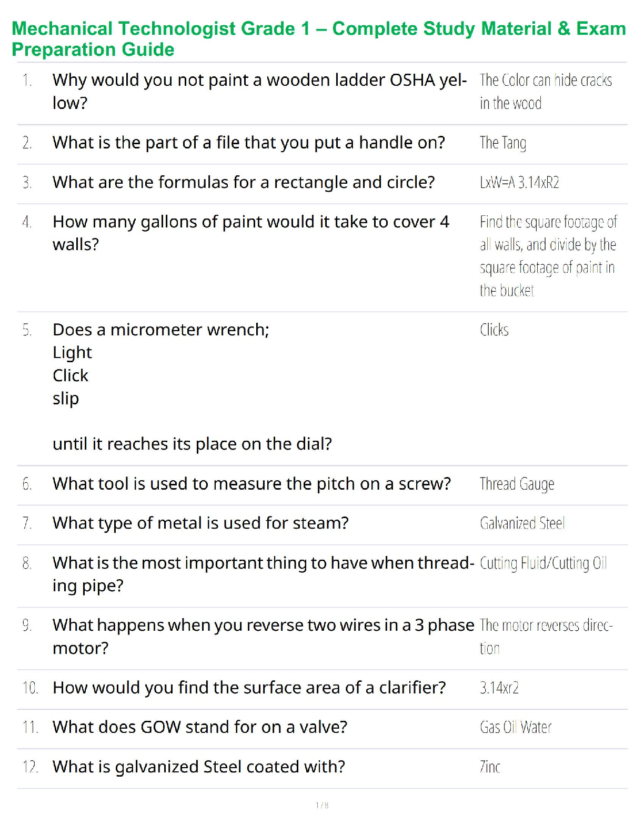Click the clarifier surface area question

coord(249,688)
